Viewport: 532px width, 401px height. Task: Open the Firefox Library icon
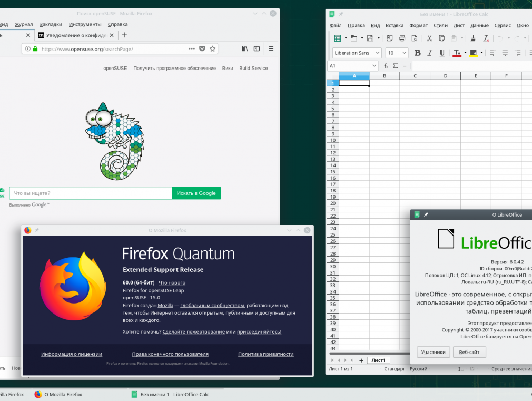click(x=244, y=48)
